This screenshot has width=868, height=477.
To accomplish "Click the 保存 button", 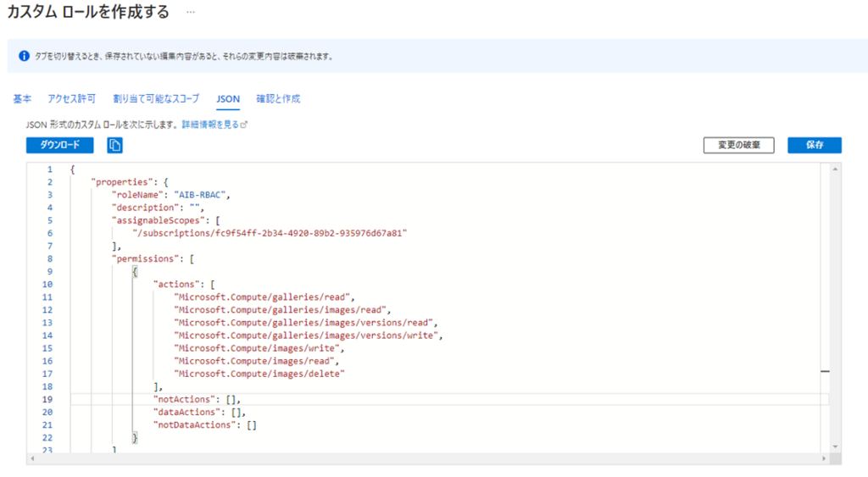I will (814, 145).
